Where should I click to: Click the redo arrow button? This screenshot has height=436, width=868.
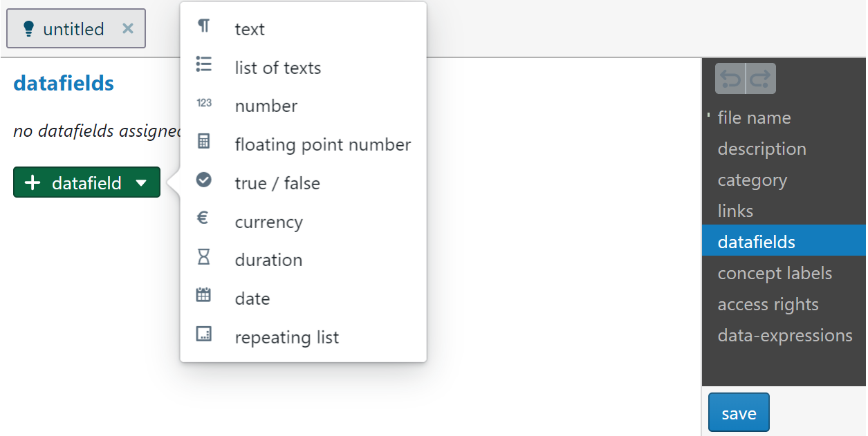click(x=761, y=79)
